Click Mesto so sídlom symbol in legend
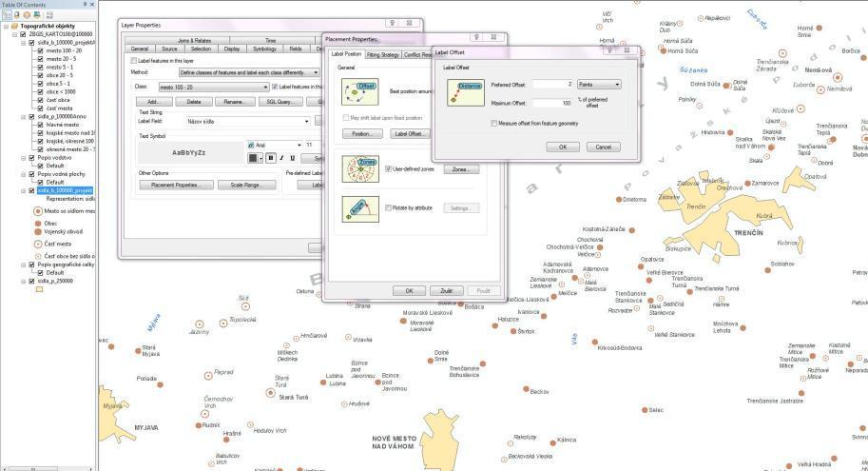 [x=38, y=211]
